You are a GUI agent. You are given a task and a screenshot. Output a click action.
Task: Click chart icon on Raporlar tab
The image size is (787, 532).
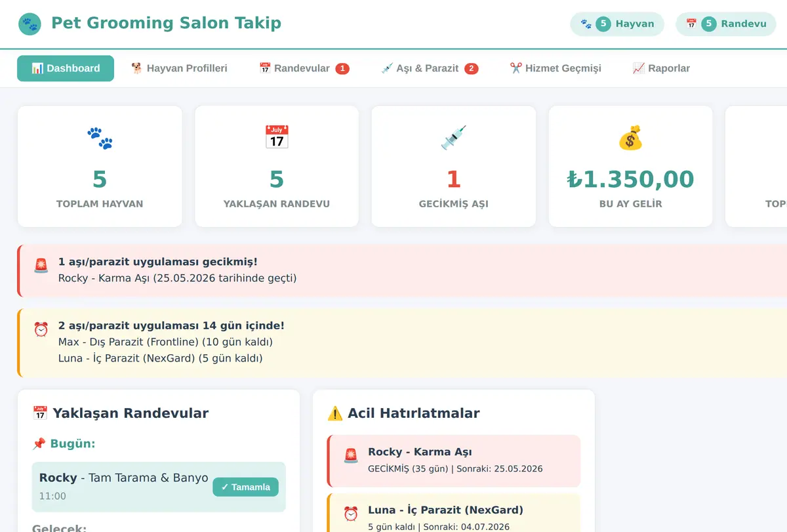[x=639, y=68]
